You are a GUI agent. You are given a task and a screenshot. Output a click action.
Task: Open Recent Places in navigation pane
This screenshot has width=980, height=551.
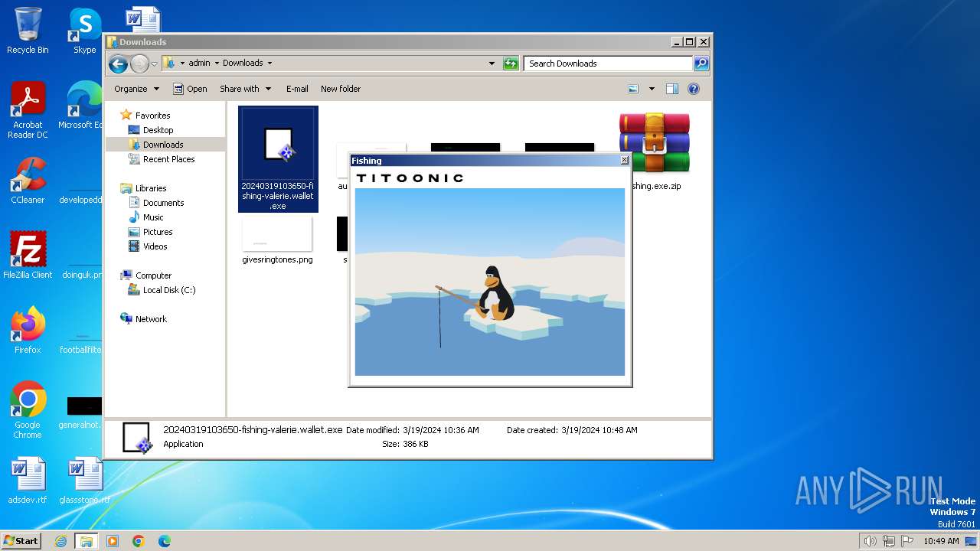(168, 159)
